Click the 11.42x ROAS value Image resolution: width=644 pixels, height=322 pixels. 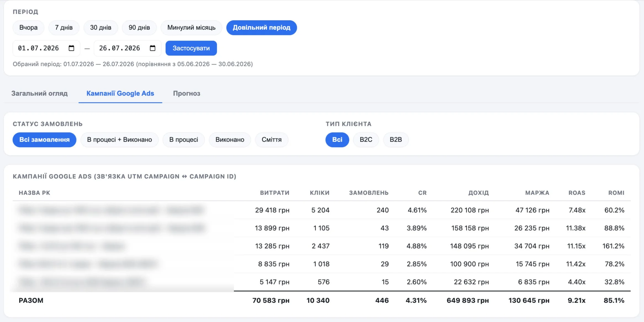pos(576,264)
